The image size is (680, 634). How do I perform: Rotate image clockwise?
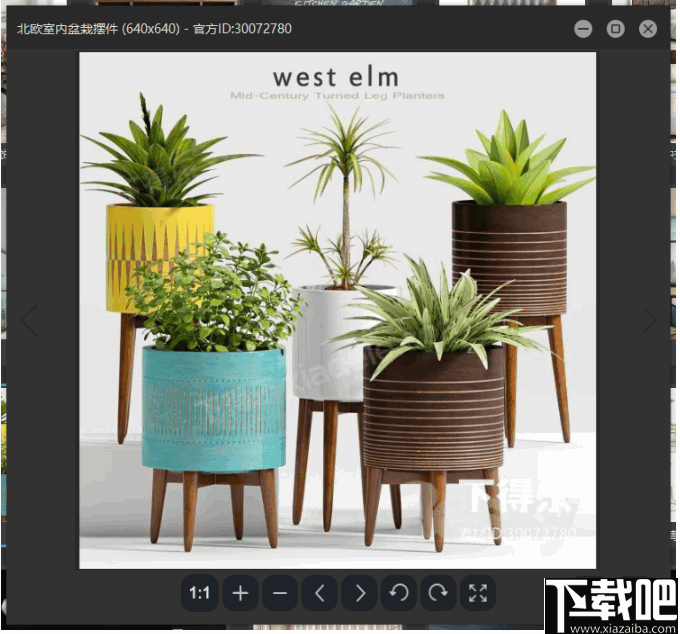point(438,593)
